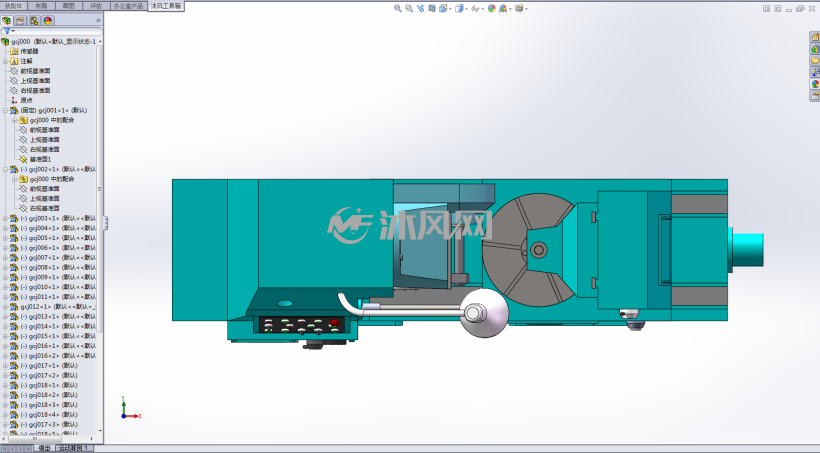Switch to the 运动算例 1 tab

pos(73,448)
